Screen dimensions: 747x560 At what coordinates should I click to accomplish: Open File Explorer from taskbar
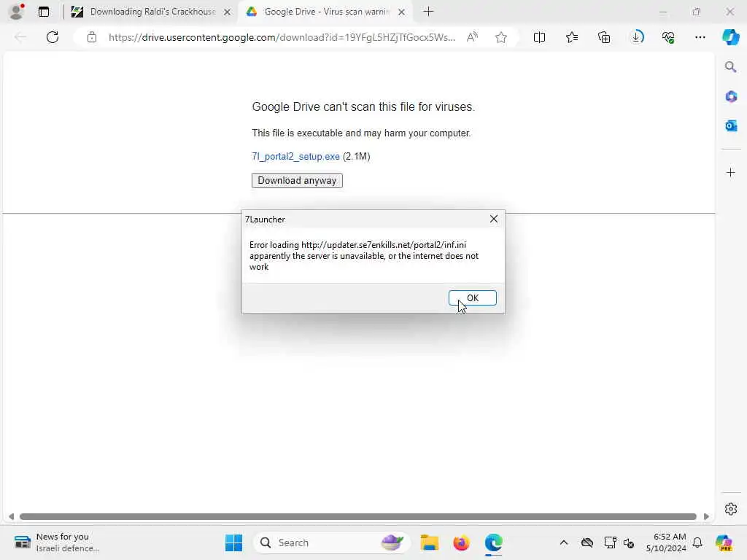click(x=429, y=542)
